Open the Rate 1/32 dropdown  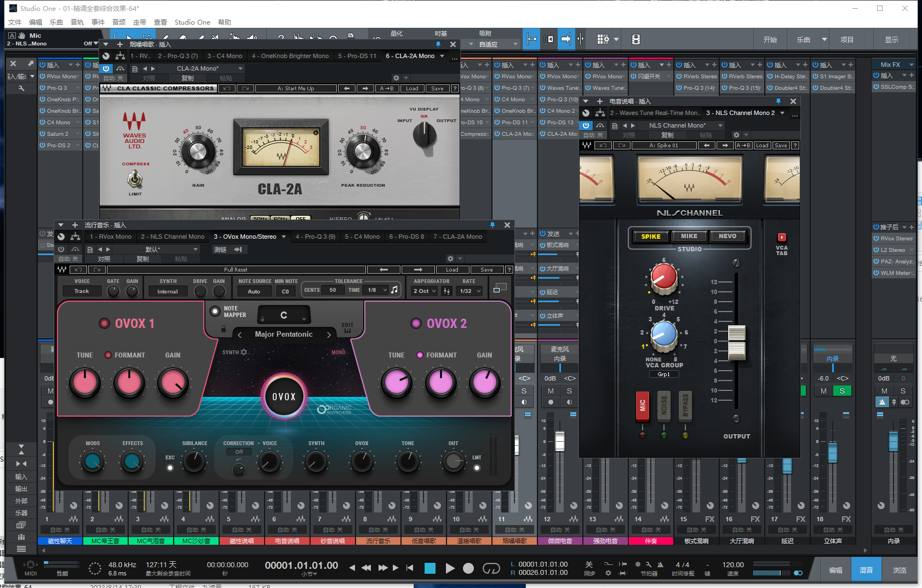pos(470,291)
